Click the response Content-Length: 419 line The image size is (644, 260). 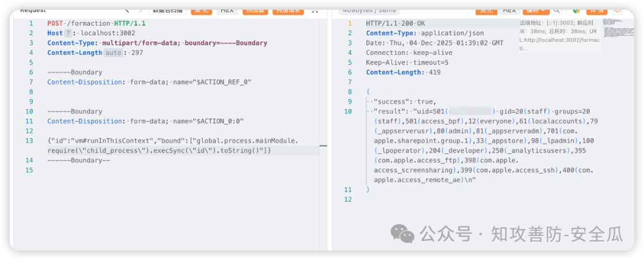[x=403, y=72]
